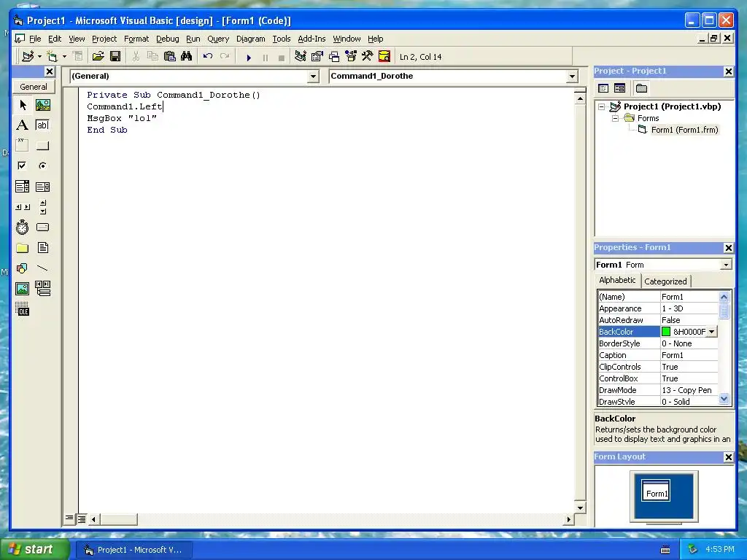Viewport: 747px width, 560px height.
Task: Switch to the Categorized properties tab
Action: coord(665,281)
